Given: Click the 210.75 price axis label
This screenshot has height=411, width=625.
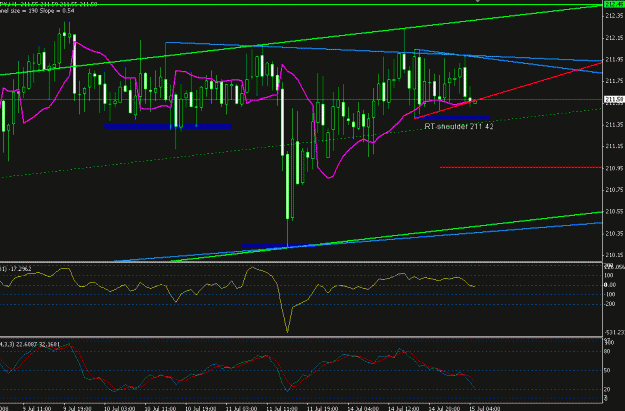Looking at the screenshot, I should (614, 190).
